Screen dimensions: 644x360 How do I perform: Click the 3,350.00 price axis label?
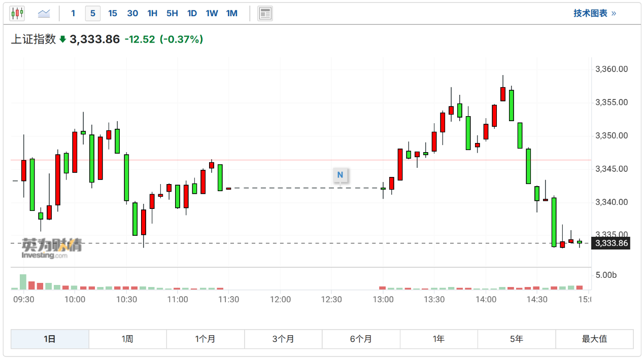click(x=612, y=136)
